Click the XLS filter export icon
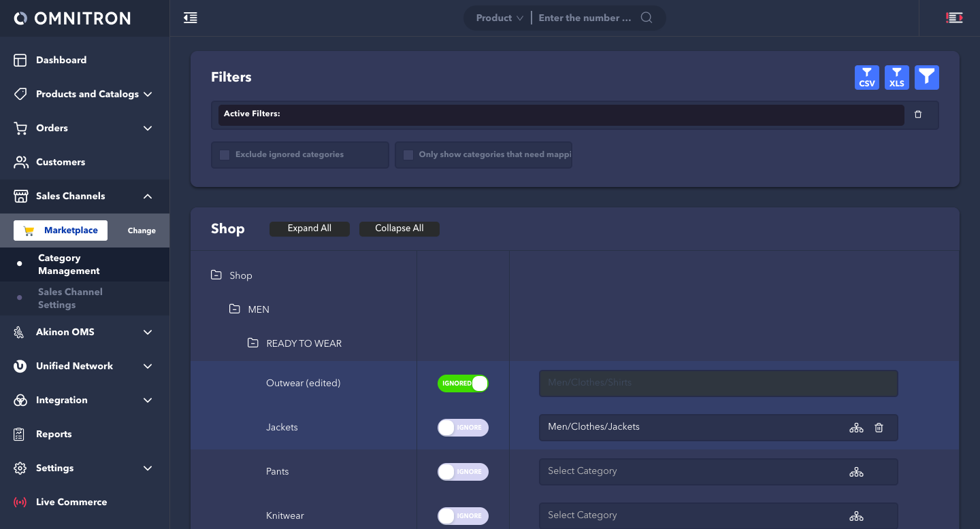The height and width of the screenshot is (529, 980). (x=896, y=78)
